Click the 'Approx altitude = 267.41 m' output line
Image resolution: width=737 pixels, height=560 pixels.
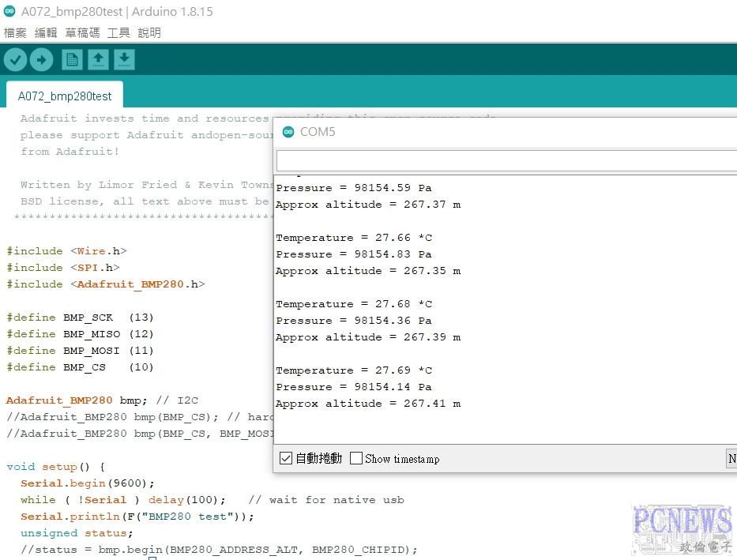pyautogui.click(x=368, y=403)
